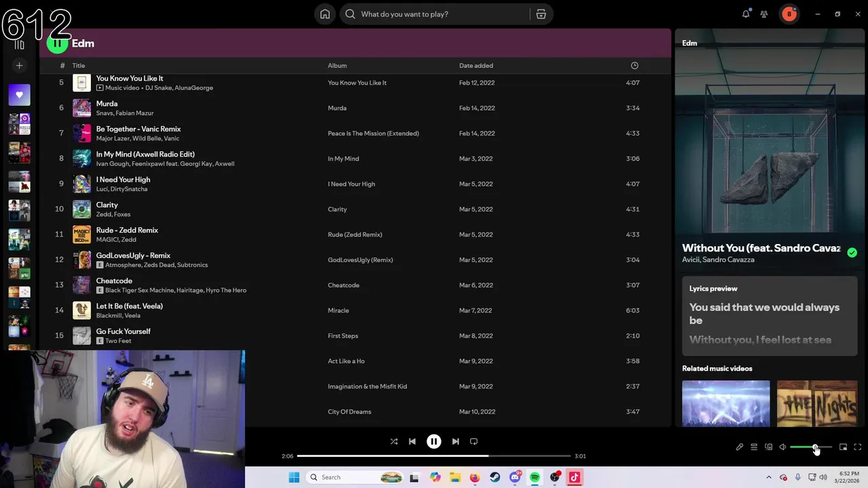Screen dimensions: 868x488
Task: Sort the track list by Title column
Action: pos(79,66)
